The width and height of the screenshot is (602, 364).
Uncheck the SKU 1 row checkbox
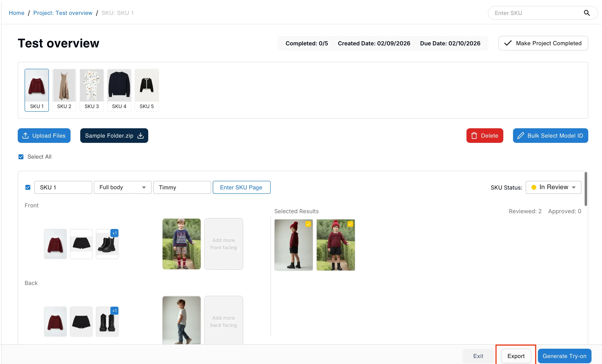28,187
